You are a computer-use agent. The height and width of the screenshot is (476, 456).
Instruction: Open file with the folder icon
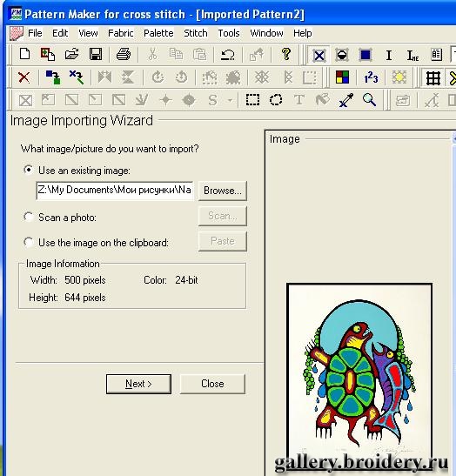click(x=71, y=54)
